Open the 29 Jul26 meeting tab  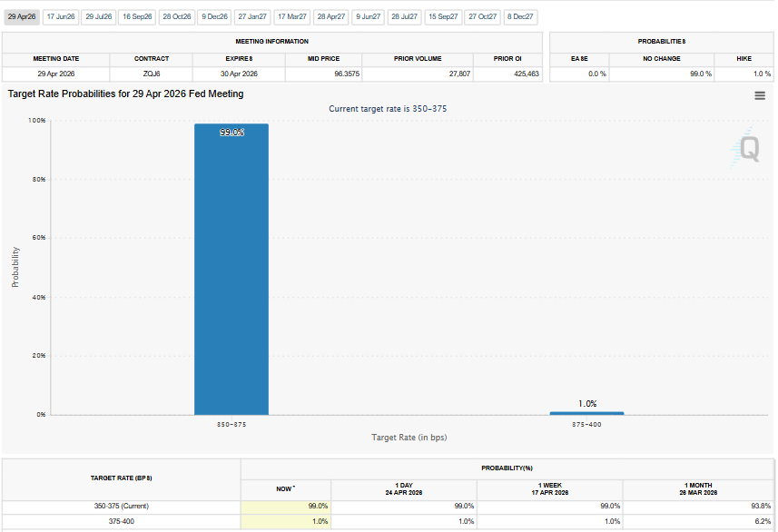click(x=99, y=16)
